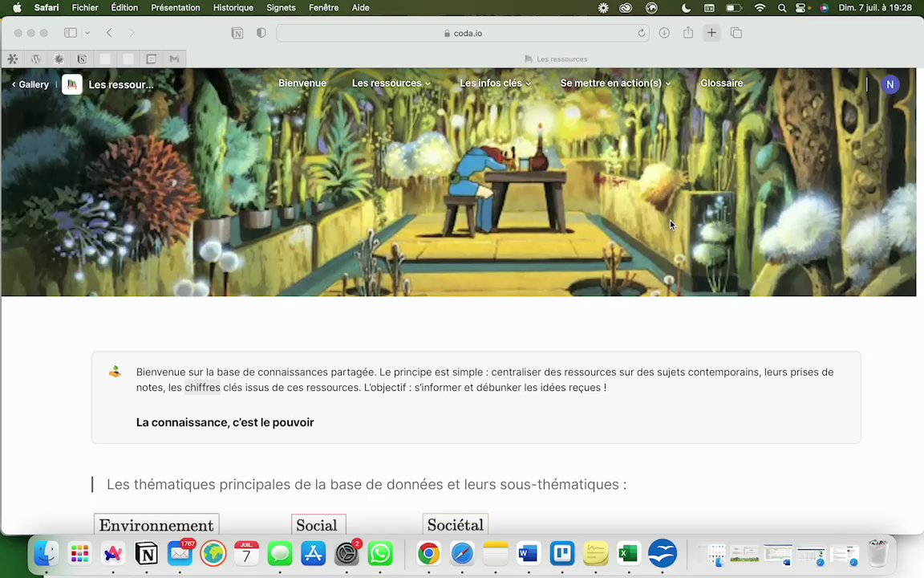Switch to the Gmail pinned tab
Image resolution: width=924 pixels, height=578 pixels.
point(174,59)
